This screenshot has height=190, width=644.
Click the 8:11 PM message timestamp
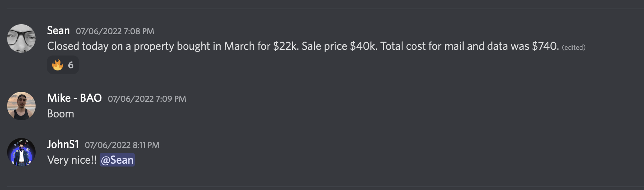tap(122, 145)
